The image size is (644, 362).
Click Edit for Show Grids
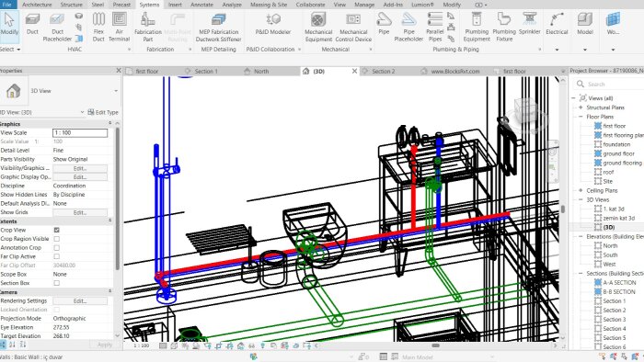click(x=80, y=212)
